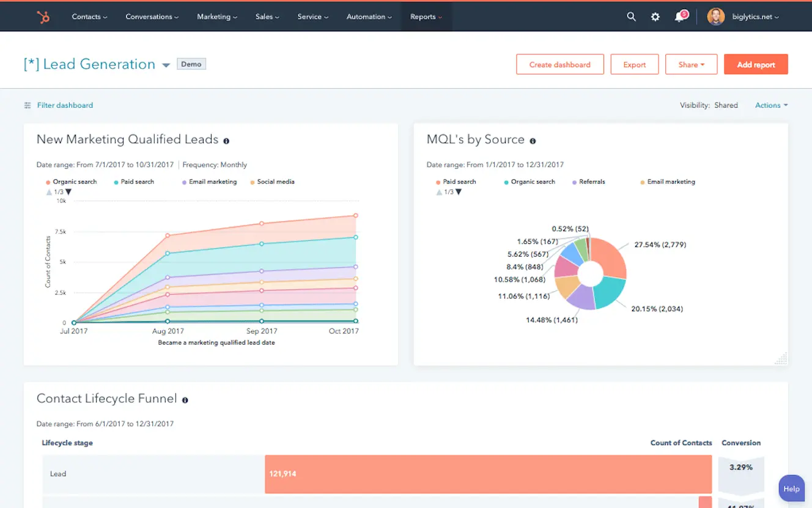Click the info icon beside MQL's by Source
The width and height of the screenshot is (812, 508).
[x=533, y=140]
